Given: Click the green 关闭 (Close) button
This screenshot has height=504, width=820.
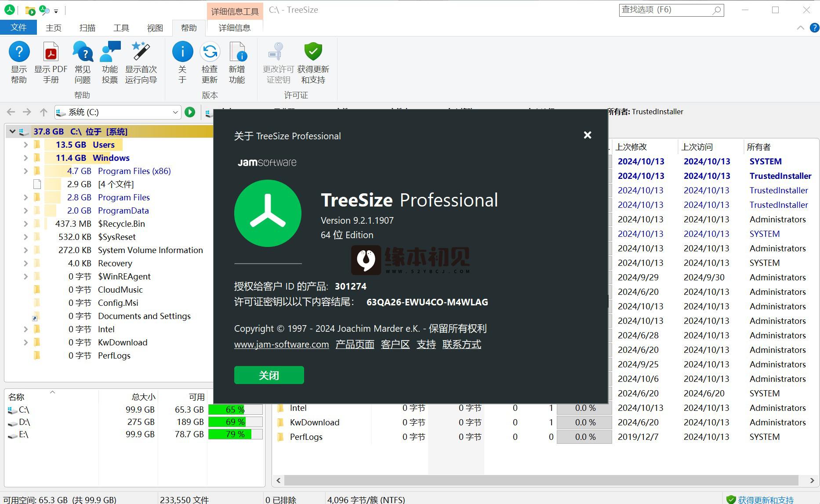Looking at the screenshot, I should (269, 375).
